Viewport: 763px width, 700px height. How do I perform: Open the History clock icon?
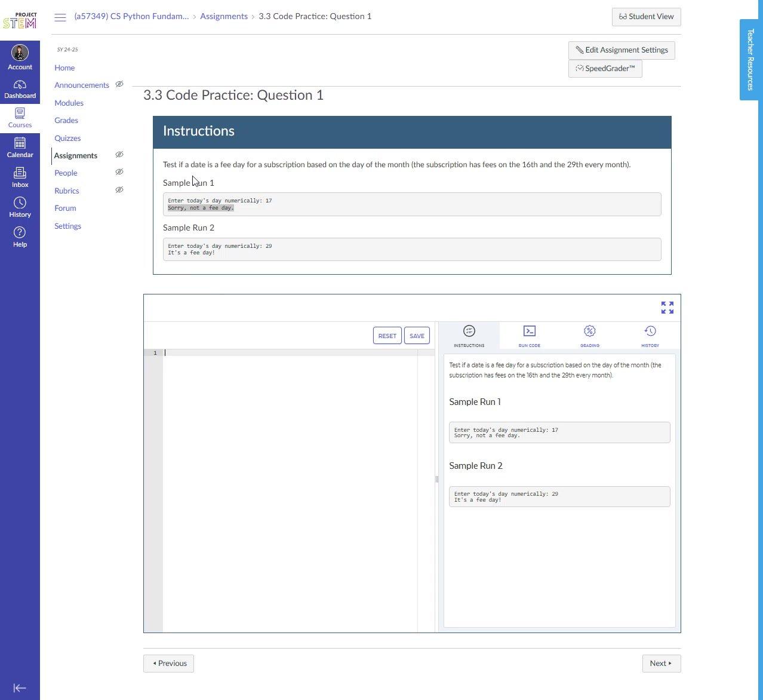pyautogui.click(x=20, y=204)
